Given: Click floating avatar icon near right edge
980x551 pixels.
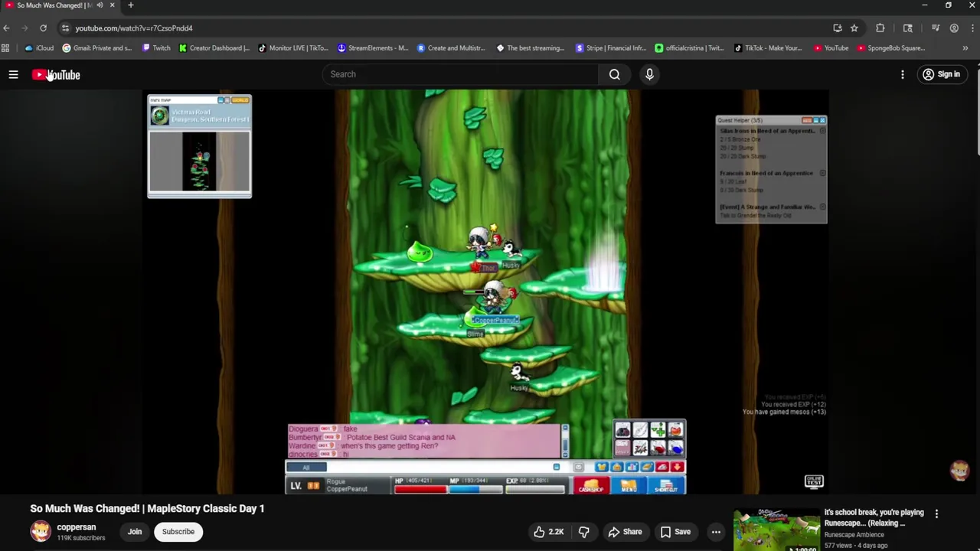Looking at the screenshot, I should pyautogui.click(x=959, y=471).
